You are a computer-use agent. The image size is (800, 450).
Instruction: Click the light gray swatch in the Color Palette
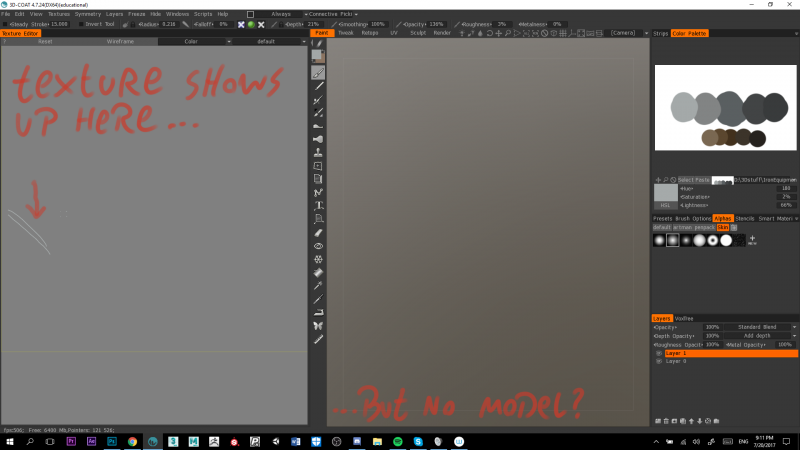[683, 105]
